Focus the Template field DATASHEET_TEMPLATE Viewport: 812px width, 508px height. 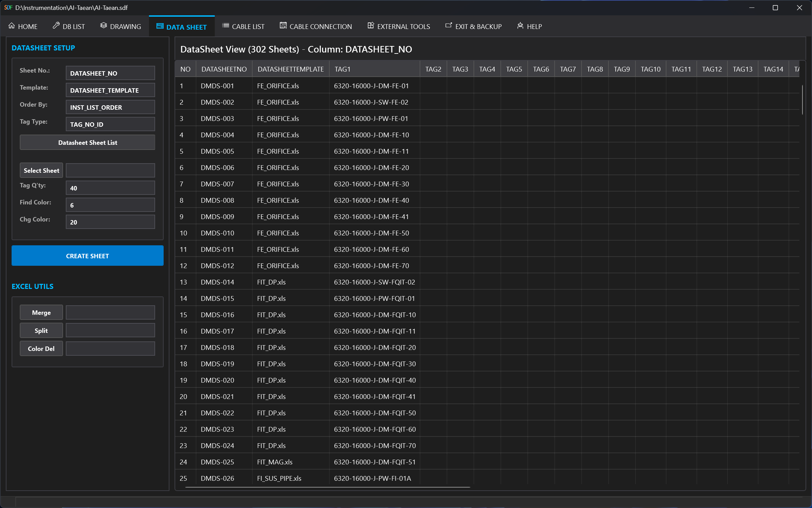coord(110,90)
